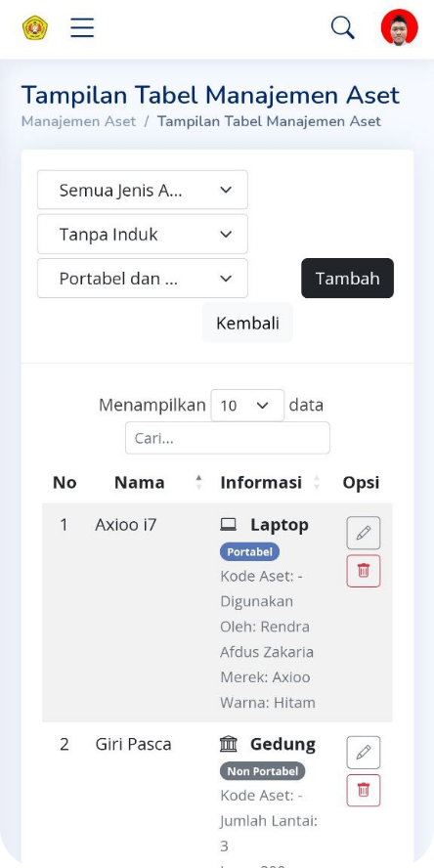Viewport: 434px width, 868px height.
Task: Click the Non Portabel badge on Gedung
Action: click(x=262, y=771)
